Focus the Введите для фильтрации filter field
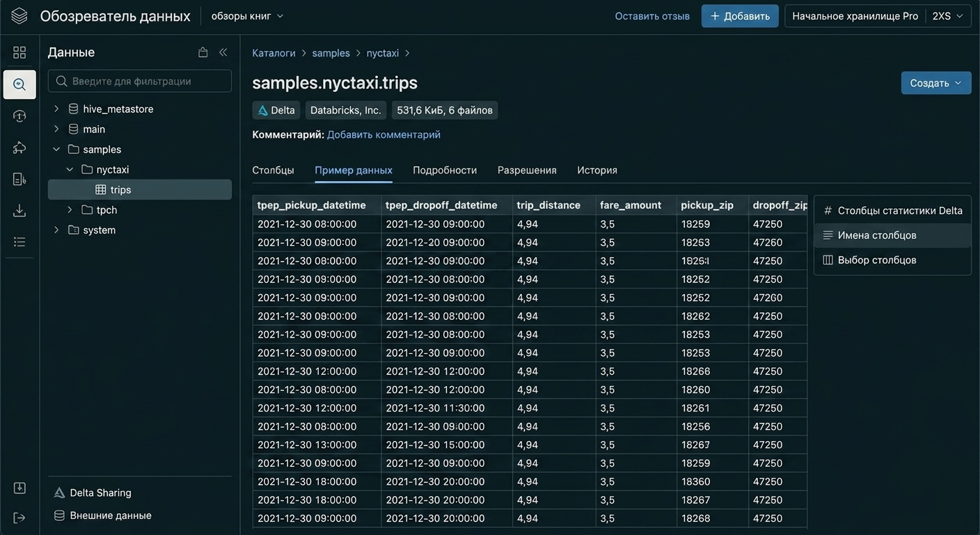980x535 pixels. pyautogui.click(x=140, y=81)
